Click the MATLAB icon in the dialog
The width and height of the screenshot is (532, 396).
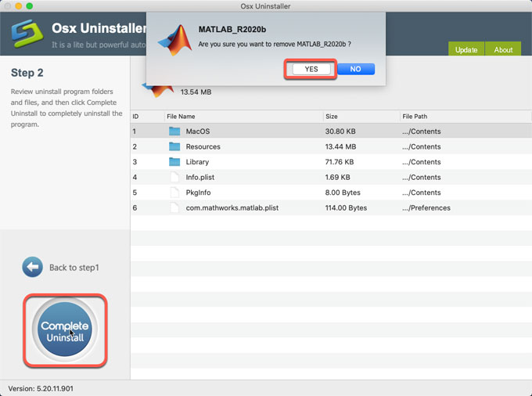coord(175,40)
